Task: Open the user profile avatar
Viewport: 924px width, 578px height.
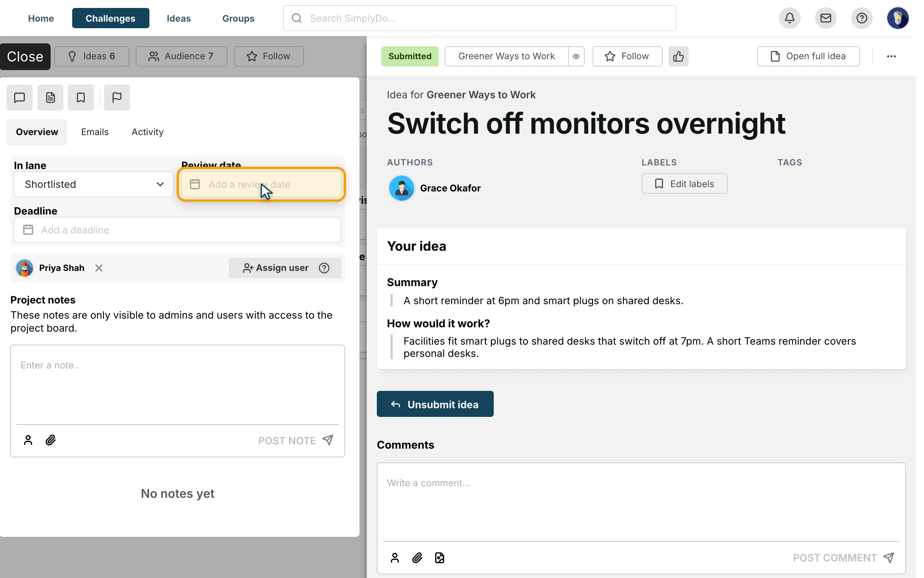Action: (x=898, y=18)
